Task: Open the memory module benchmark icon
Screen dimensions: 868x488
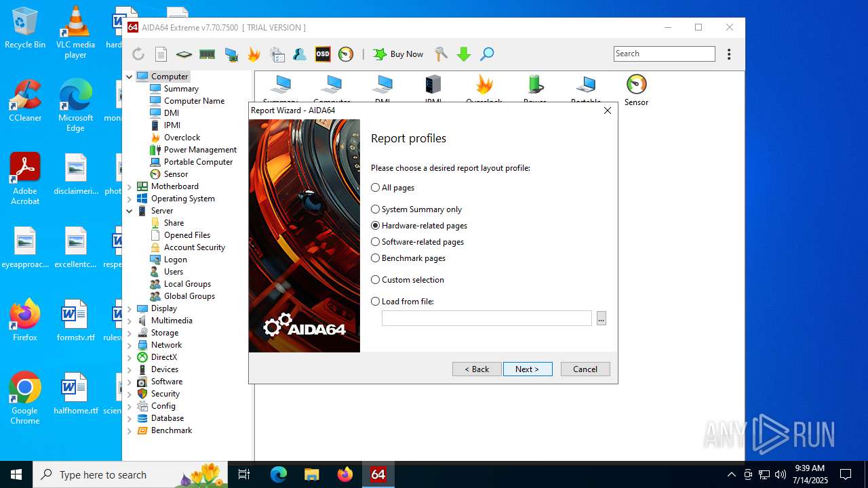Action: click(x=208, y=54)
